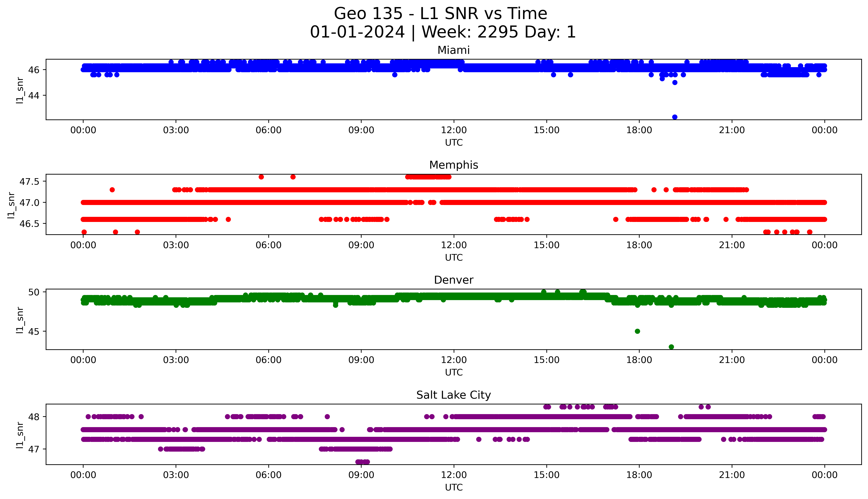This screenshot has height=499, width=868.
Task: Click the "15:00" x-tick on the Denver plot
Action: (547, 360)
